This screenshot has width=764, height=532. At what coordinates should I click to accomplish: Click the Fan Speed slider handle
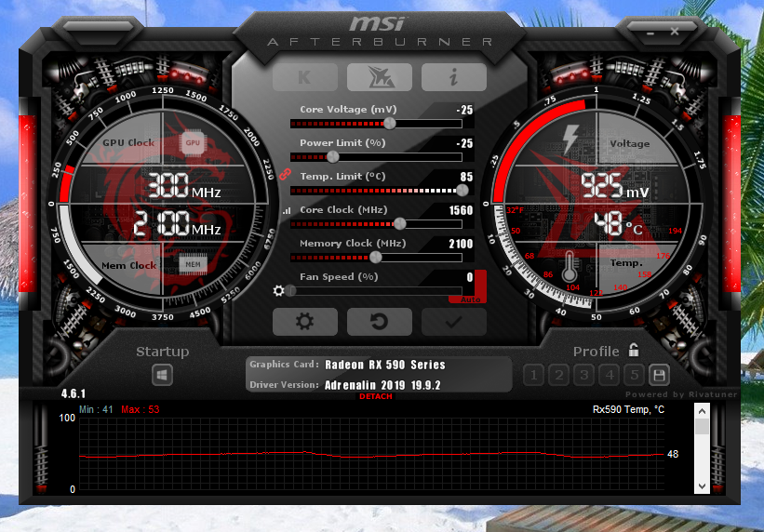pos(291,291)
